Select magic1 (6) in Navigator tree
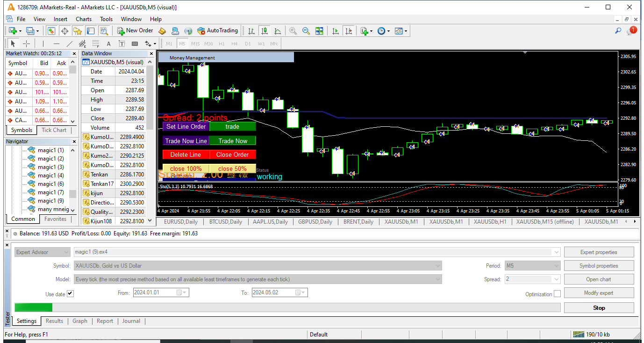The height and width of the screenshot is (343, 644). pos(50,184)
